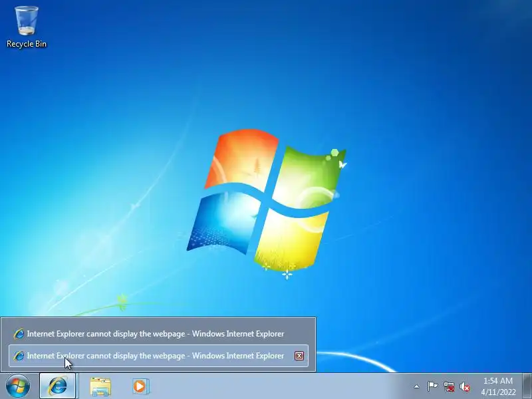This screenshot has height=399, width=532.
Task: Click the network status tray icon
Action: (x=449, y=386)
